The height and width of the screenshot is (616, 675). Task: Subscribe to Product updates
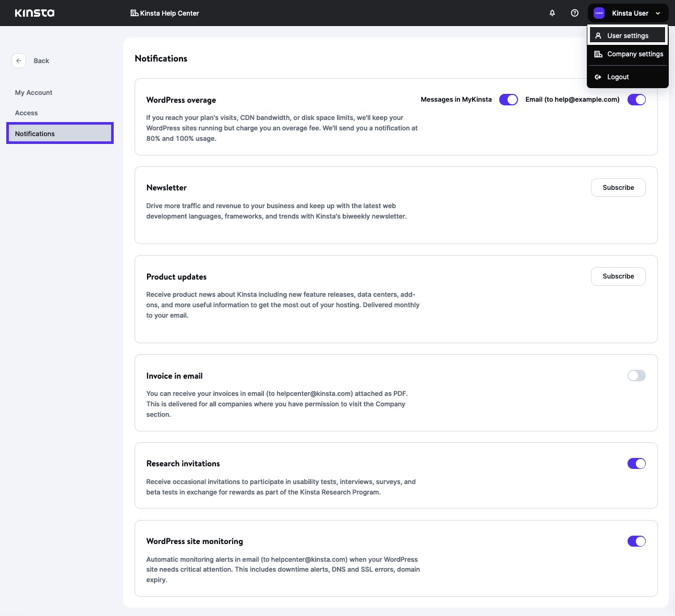pyautogui.click(x=618, y=276)
